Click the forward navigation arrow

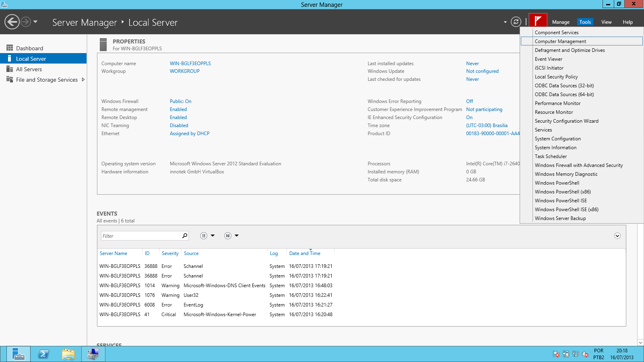[x=26, y=22]
